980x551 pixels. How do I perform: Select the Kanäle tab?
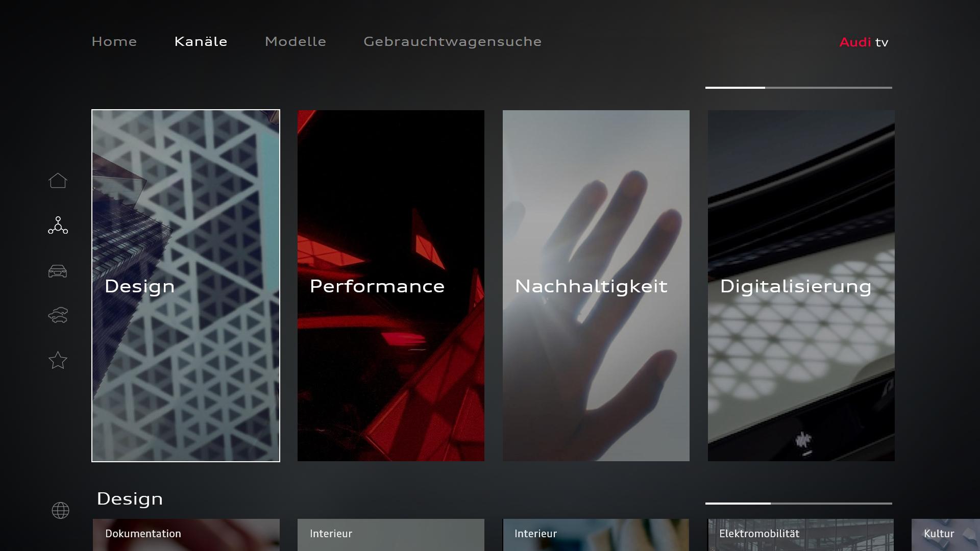201,42
